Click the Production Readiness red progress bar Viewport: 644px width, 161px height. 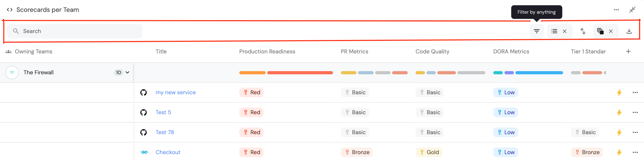[x=300, y=73]
